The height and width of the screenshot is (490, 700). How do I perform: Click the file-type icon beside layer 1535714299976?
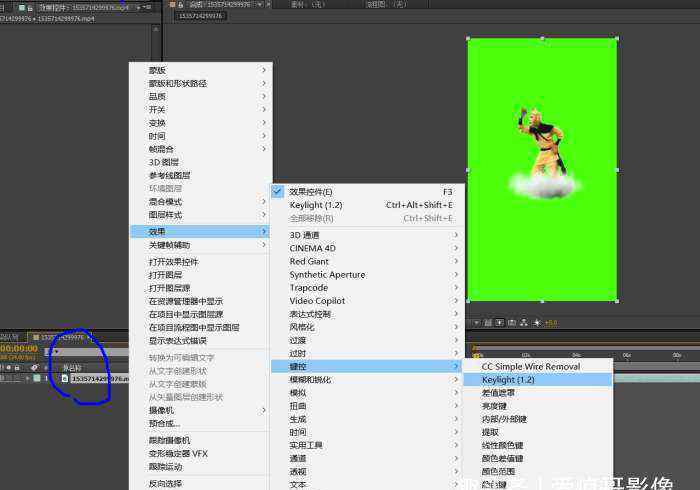point(65,379)
